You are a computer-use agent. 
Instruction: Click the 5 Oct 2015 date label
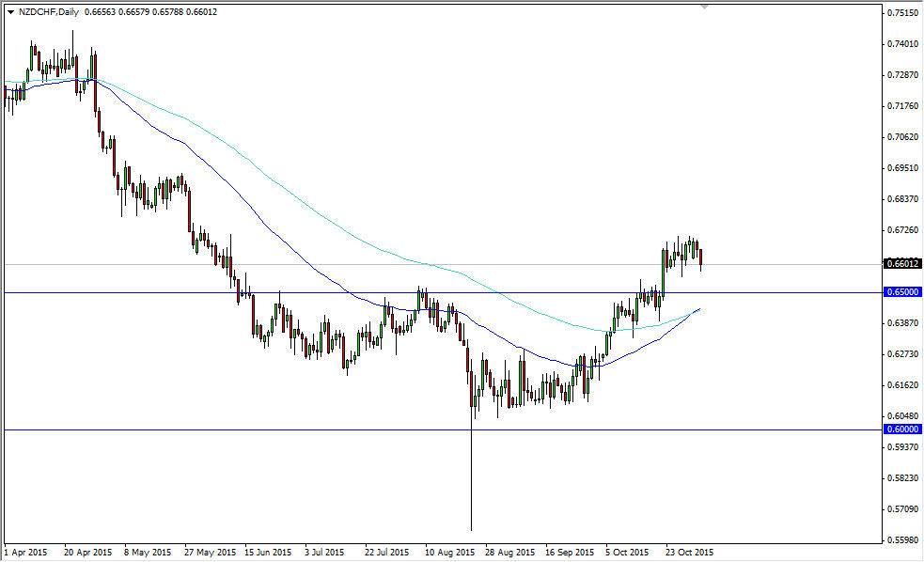click(x=628, y=553)
